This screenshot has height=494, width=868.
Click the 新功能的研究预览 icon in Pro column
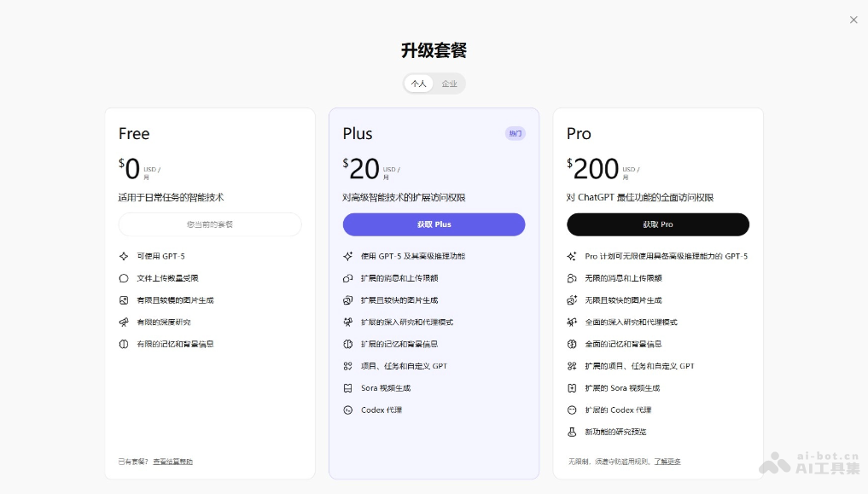(572, 431)
